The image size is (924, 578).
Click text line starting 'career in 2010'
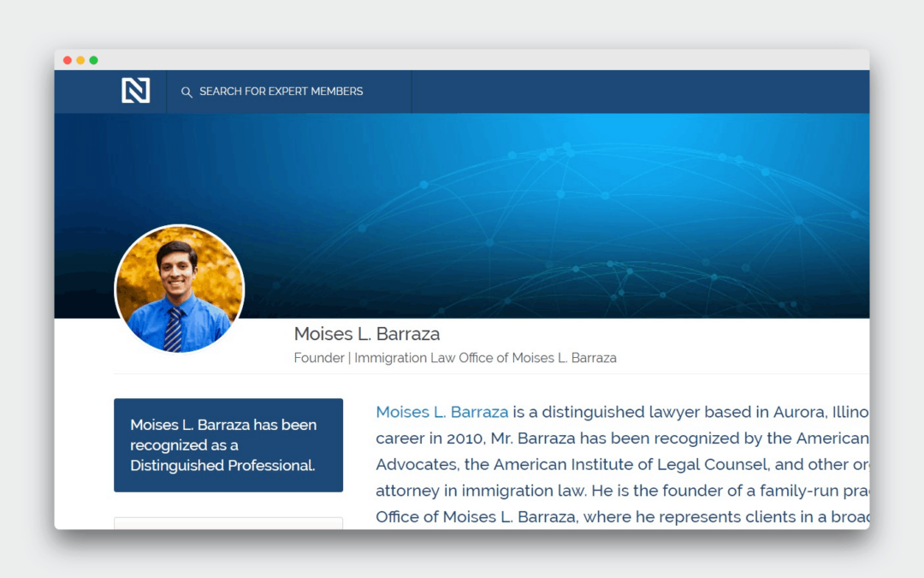[x=622, y=438]
